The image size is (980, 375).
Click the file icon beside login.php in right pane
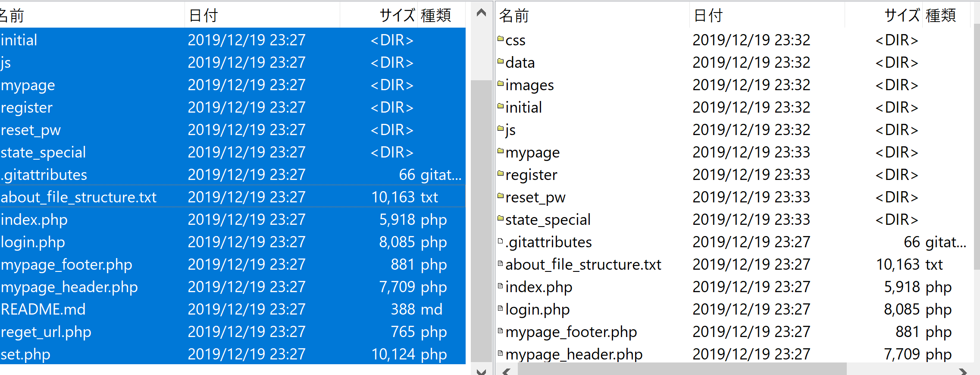500,308
